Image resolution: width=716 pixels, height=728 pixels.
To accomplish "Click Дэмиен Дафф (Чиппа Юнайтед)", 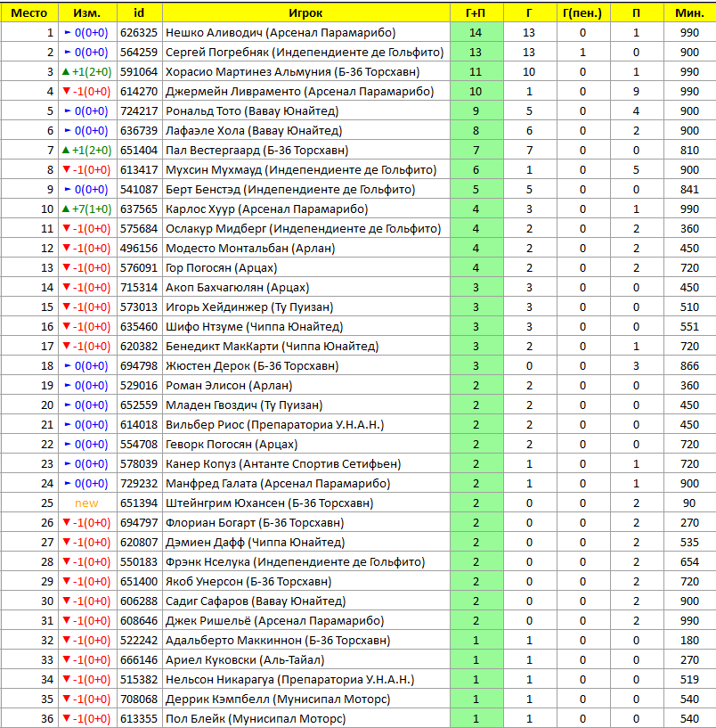I will (x=256, y=543).
